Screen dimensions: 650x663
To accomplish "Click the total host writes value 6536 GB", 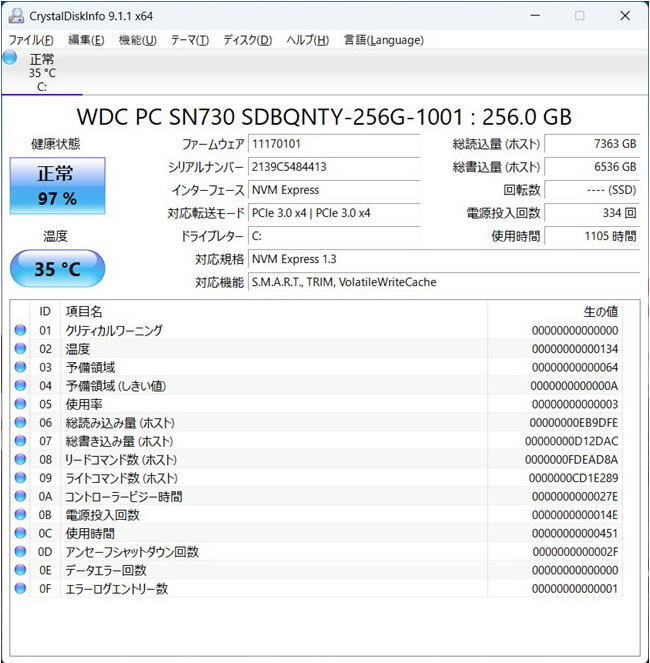I will tap(592, 167).
